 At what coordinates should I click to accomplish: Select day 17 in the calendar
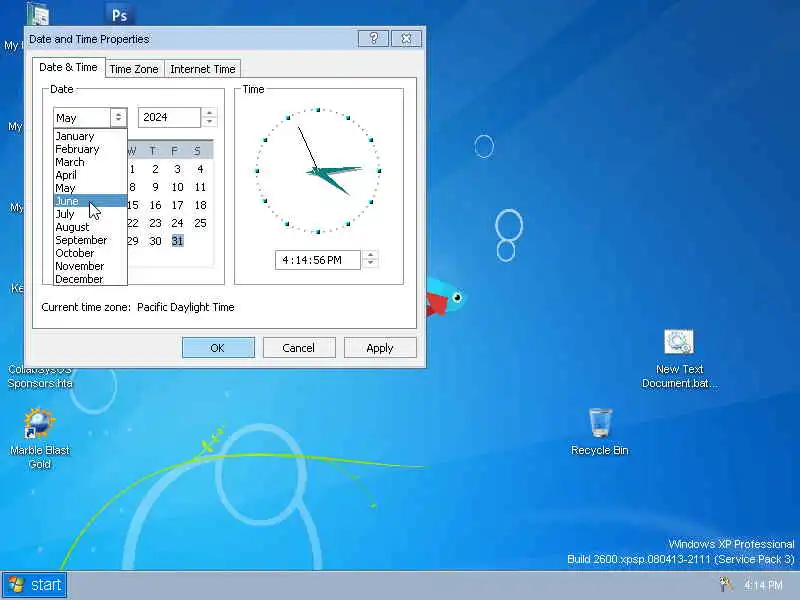pyautogui.click(x=177, y=205)
